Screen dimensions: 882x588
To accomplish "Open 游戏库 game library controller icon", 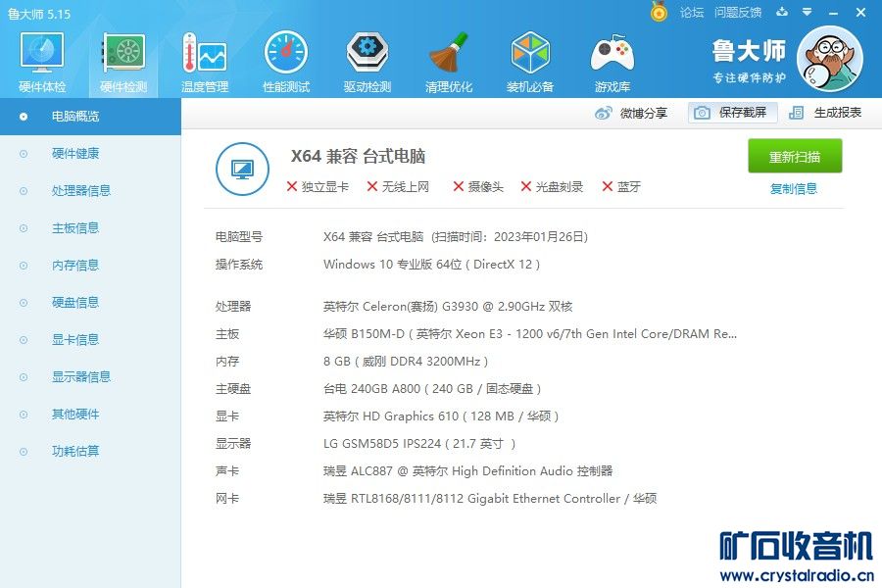I will point(612,62).
